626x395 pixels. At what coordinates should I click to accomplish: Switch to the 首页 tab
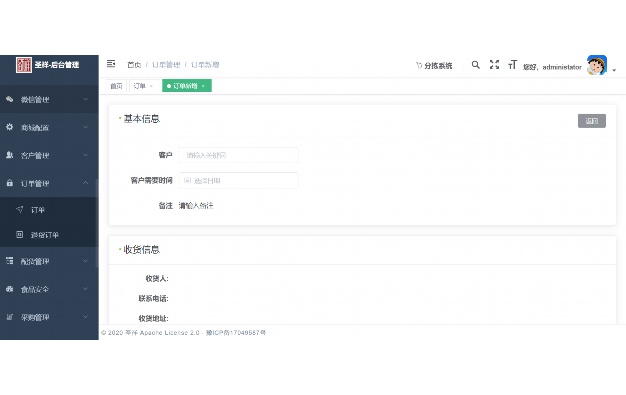(116, 86)
